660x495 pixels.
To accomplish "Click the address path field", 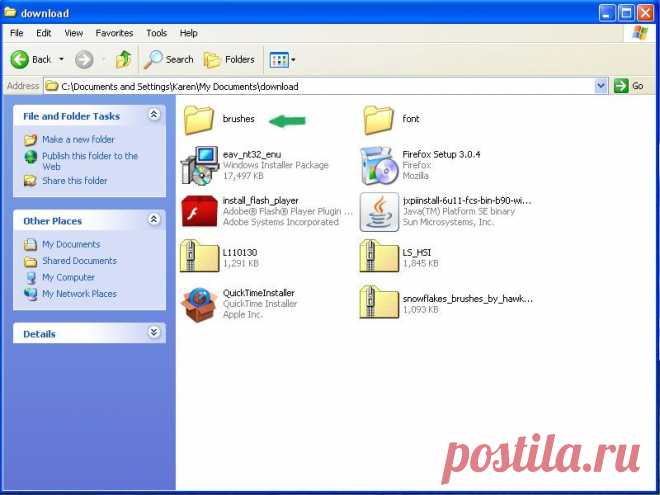I will [320, 86].
